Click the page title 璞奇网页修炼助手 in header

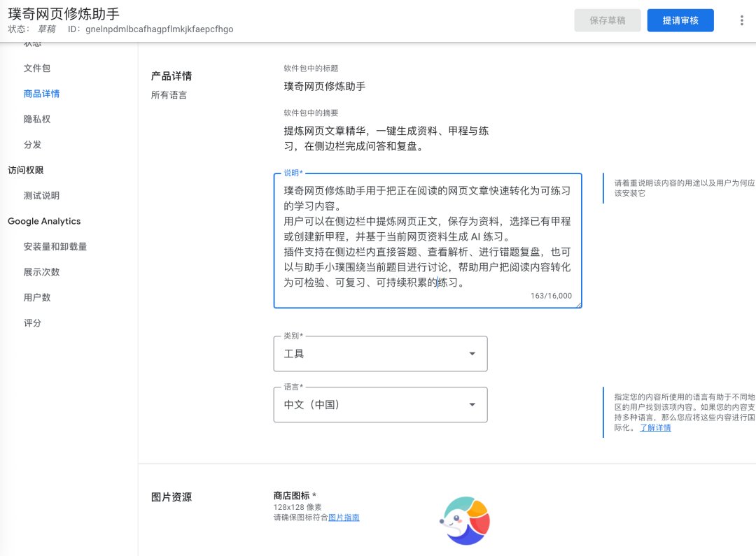pyautogui.click(x=64, y=13)
